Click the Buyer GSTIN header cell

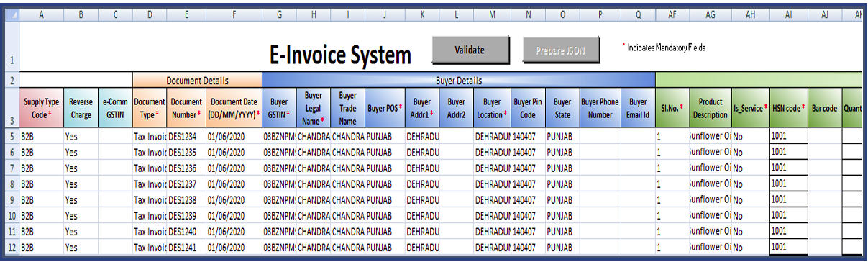[280, 108]
